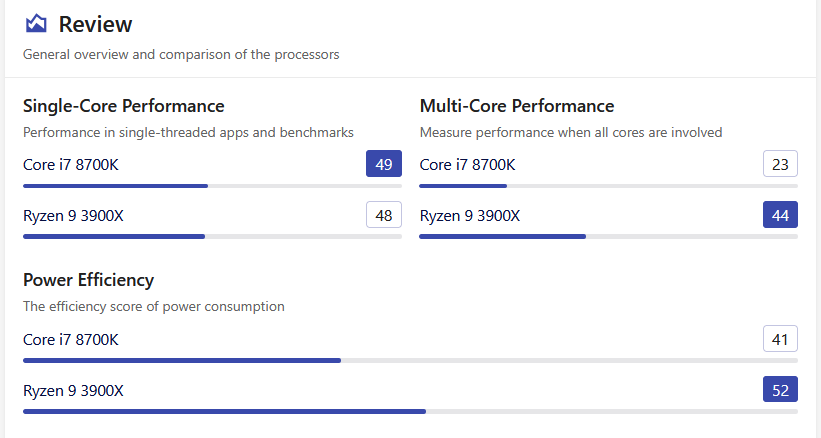Screen dimensions: 821x438
Task: Click the Ryzen 9 3900X multi-core progress bar
Action: pyautogui.click(x=608, y=237)
